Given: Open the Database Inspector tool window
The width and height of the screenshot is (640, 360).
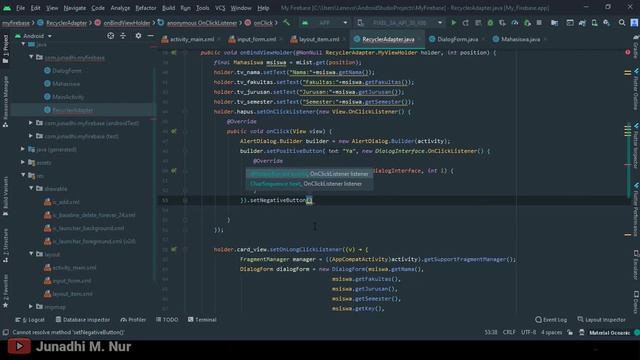Looking at the screenshot, I should 83,320.
